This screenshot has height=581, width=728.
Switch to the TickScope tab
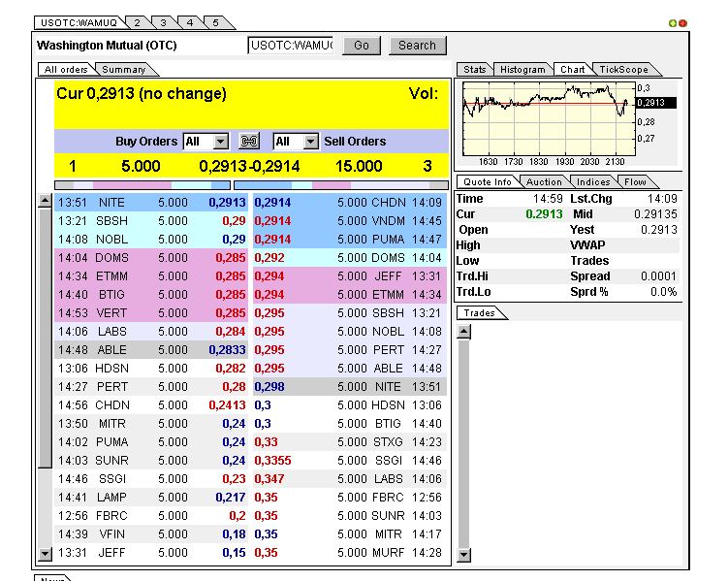pos(622,70)
